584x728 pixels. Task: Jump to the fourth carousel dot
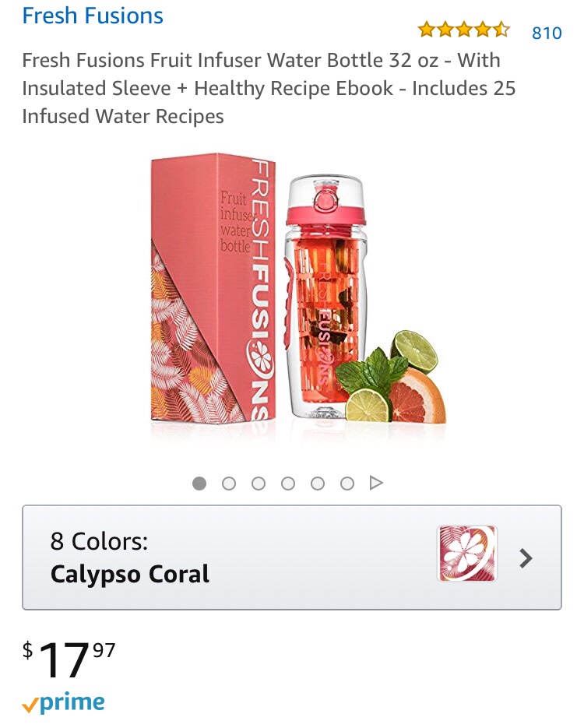[288, 484]
